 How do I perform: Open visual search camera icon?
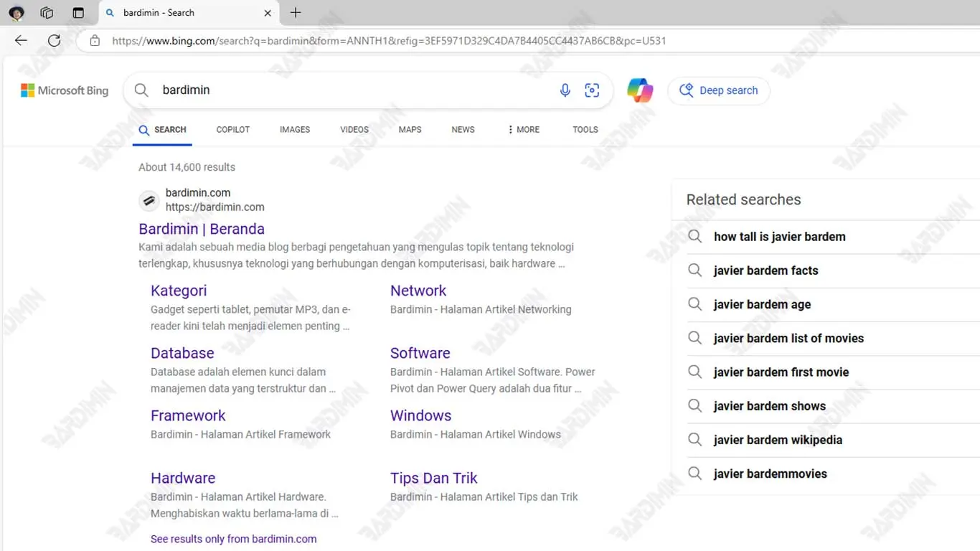tap(592, 90)
